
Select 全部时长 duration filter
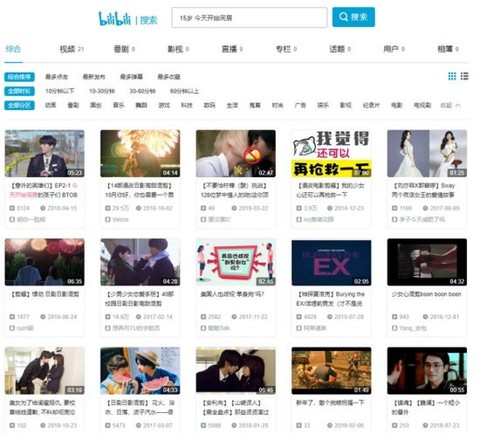[x=19, y=91]
